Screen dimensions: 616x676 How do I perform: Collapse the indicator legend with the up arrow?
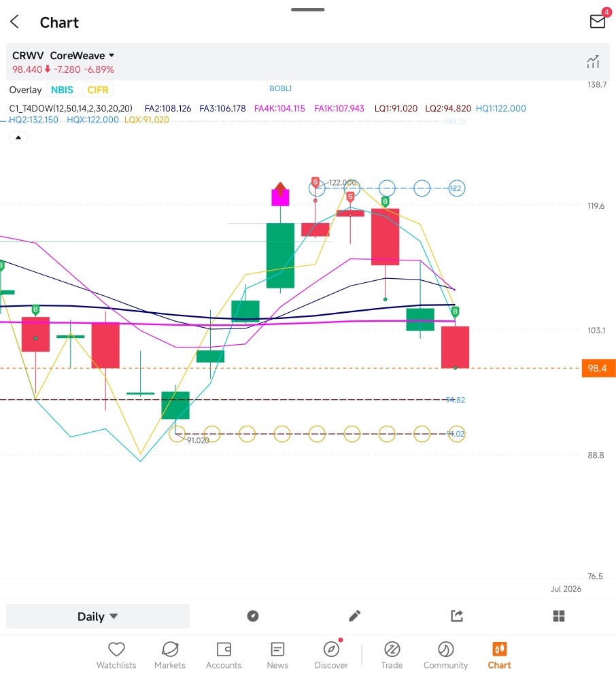pos(18,137)
